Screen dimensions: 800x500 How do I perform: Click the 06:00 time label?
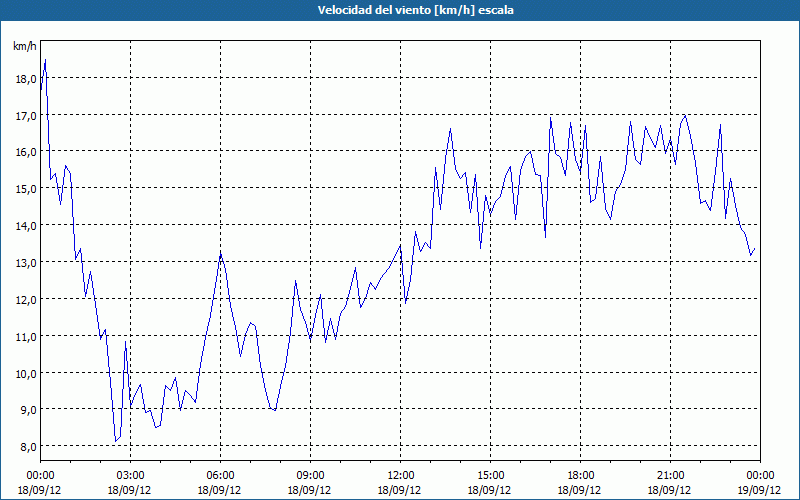[x=220, y=476]
